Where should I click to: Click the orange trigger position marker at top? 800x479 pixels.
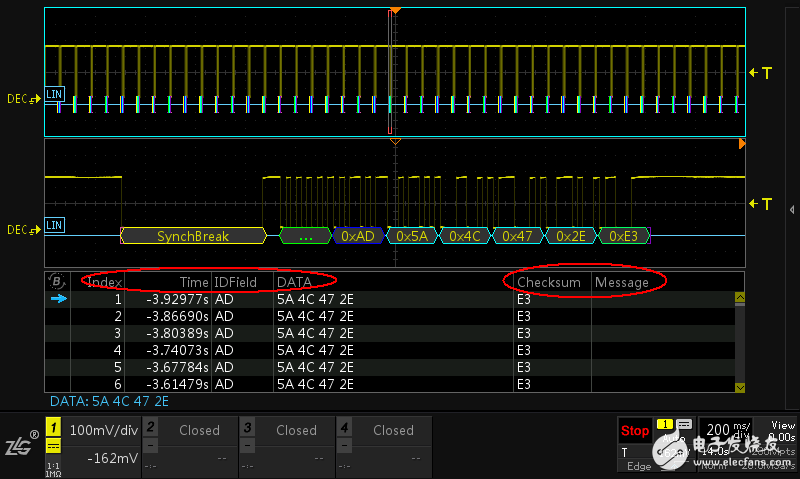coord(395,10)
